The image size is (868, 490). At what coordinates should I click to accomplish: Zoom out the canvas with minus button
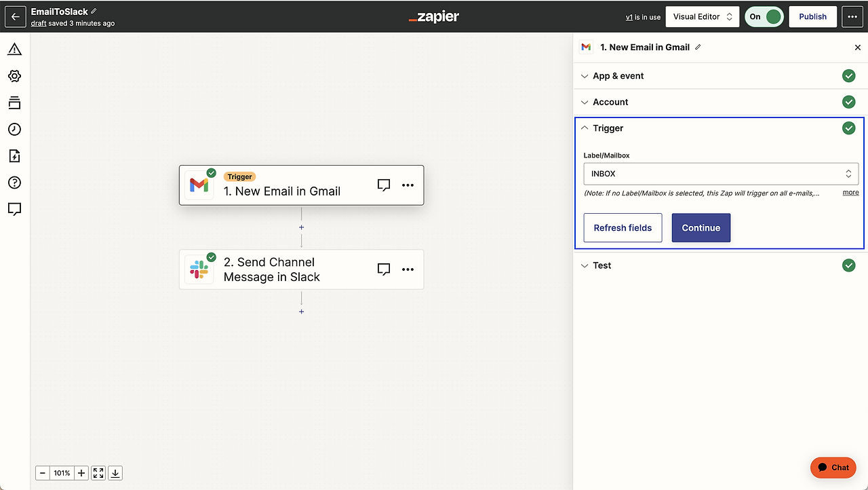coord(43,473)
